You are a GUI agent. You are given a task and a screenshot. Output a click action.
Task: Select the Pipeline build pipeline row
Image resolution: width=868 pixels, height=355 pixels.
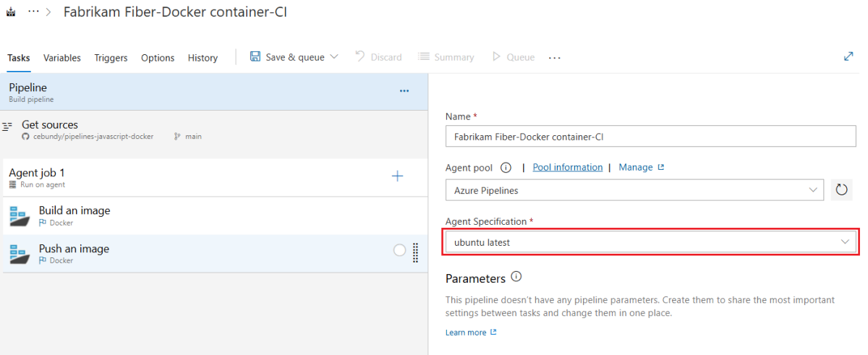[215, 92]
